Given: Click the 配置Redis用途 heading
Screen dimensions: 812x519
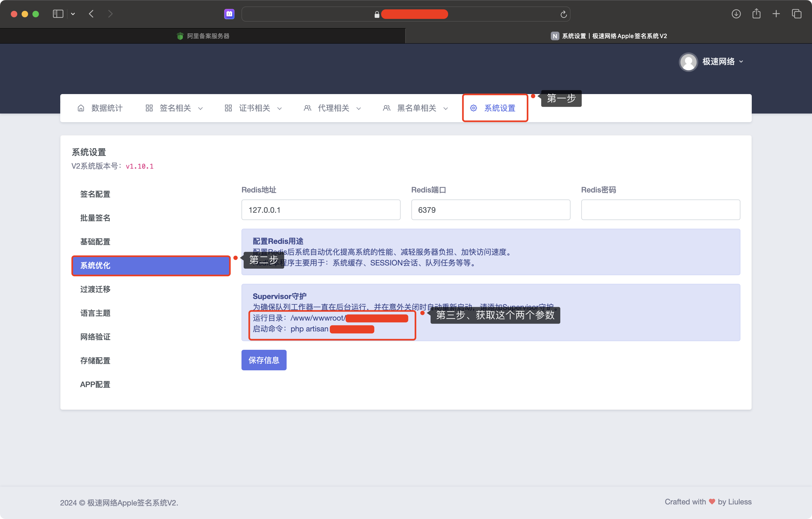Looking at the screenshot, I should [278, 241].
